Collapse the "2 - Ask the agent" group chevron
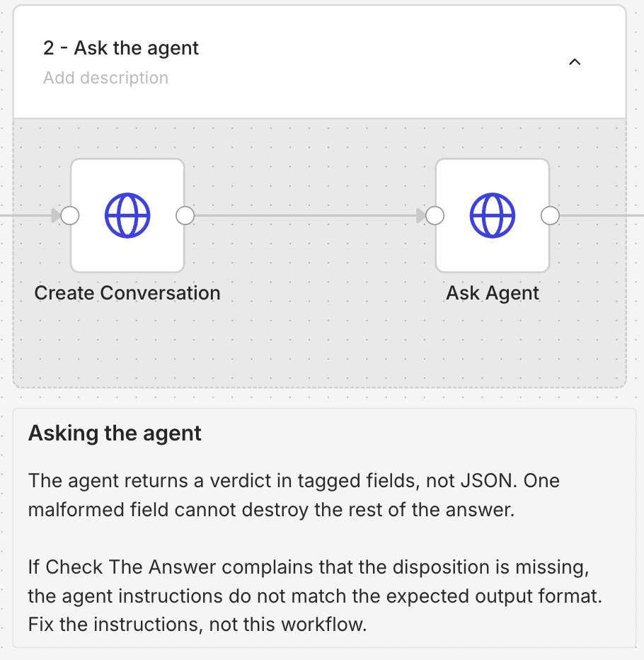The image size is (644, 660). [575, 62]
